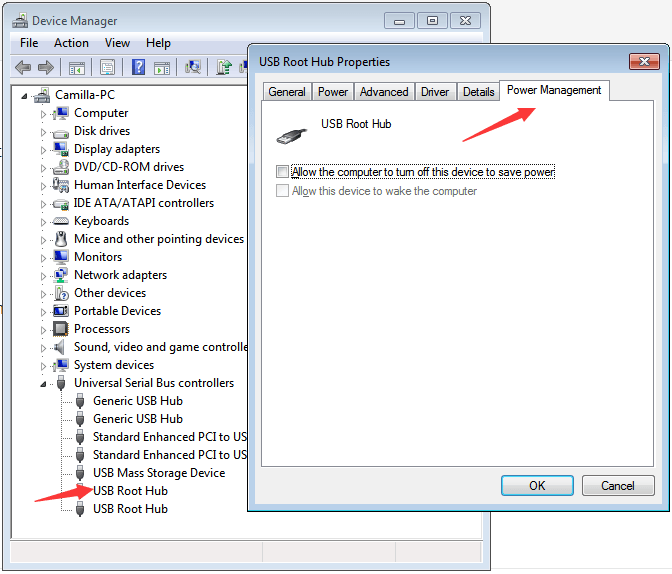672x574 pixels.
Task: Click the Display adapters category icon
Action: tap(60, 149)
